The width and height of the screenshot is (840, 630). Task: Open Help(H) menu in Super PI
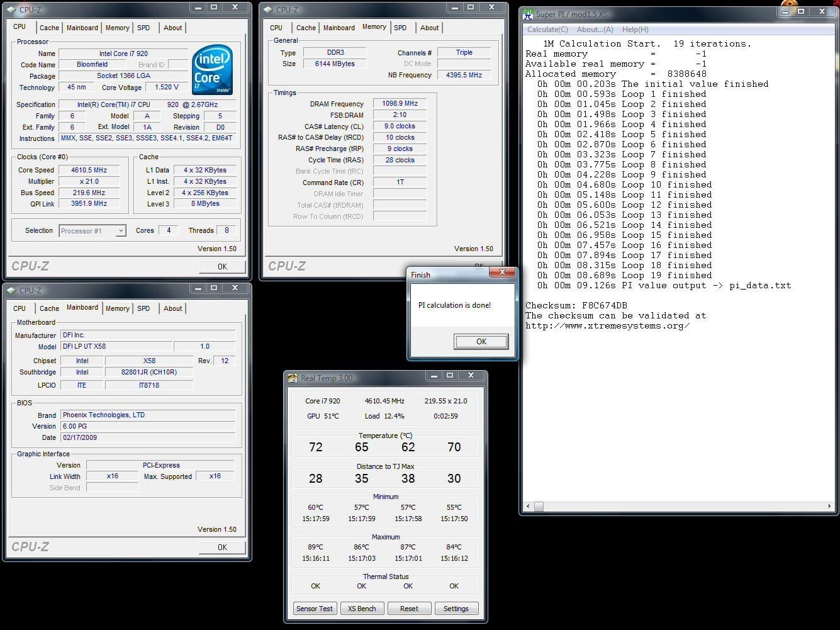pyautogui.click(x=635, y=30)
